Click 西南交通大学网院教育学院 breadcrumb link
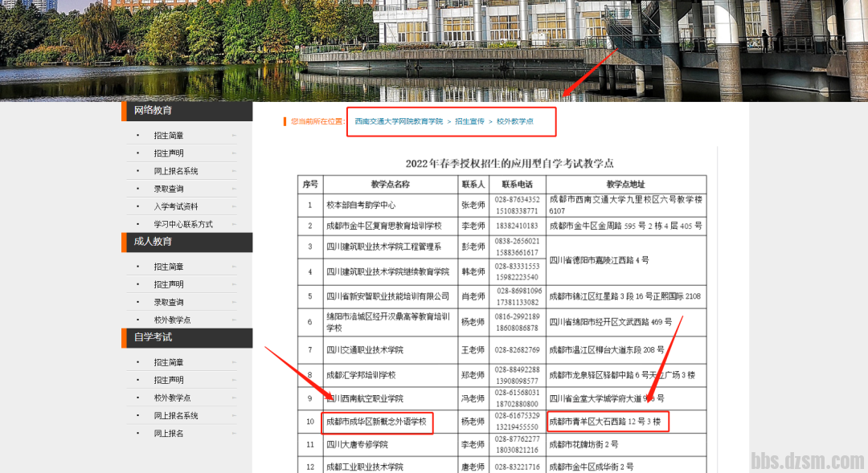 tap(399, 121)
